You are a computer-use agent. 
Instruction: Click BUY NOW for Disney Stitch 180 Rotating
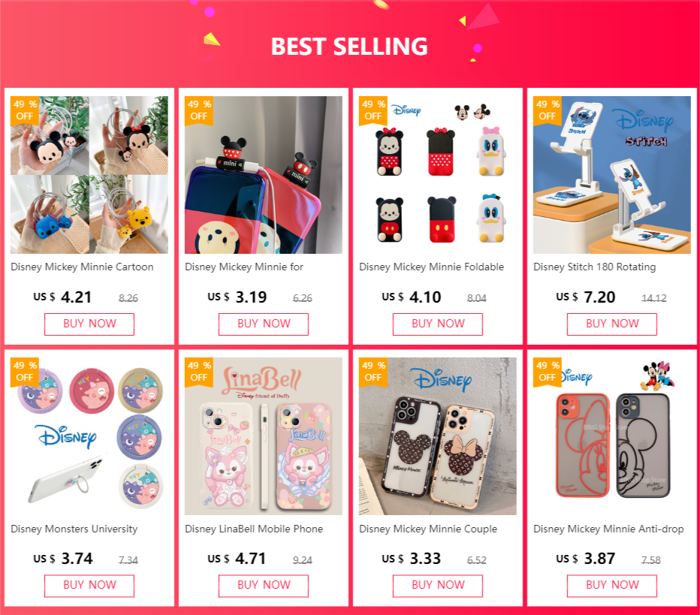(612, 324)
